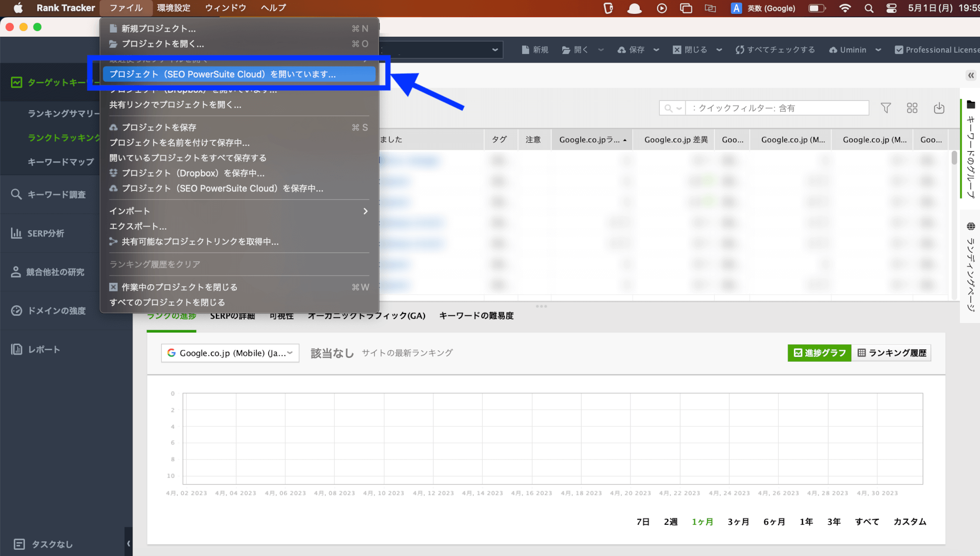This screenshot has width=980, height=556.
Task: Click すべてチェックする toolbar button
Action: click(x=775, y=50)
